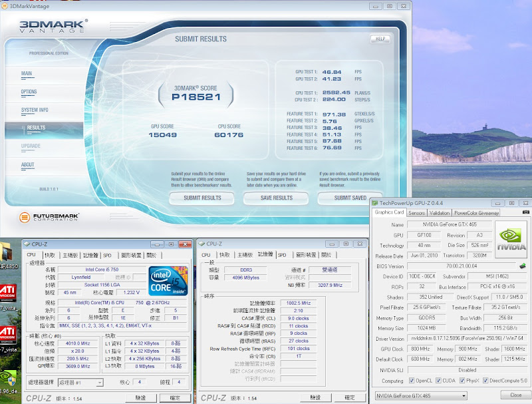Switch to the Validation tab in GPU-Z
This screenshot has width=532, height=404.
(440, 213)
